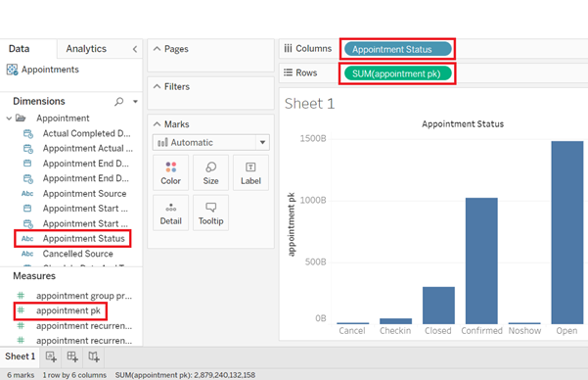Open the Size marks button
The height and width of the screenshot is (380, 588).
(x=210, y=172)
